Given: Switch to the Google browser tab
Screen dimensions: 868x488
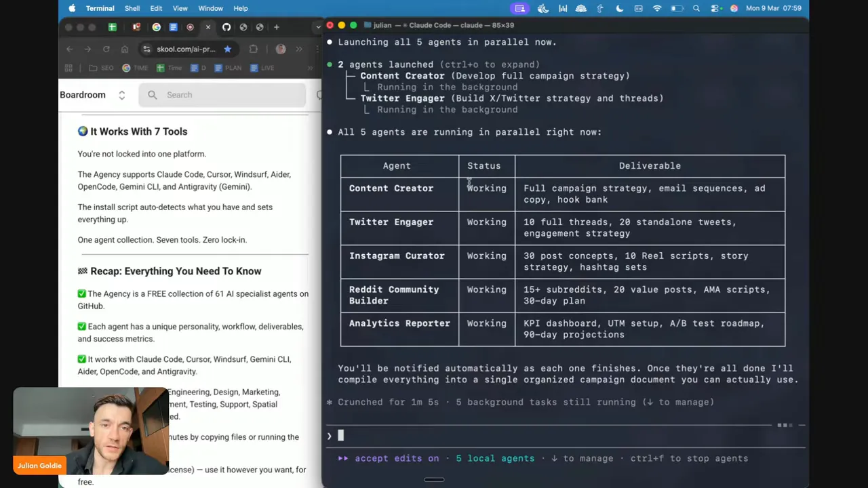Looking at the screenshot, I should click(x=157, y=27).
